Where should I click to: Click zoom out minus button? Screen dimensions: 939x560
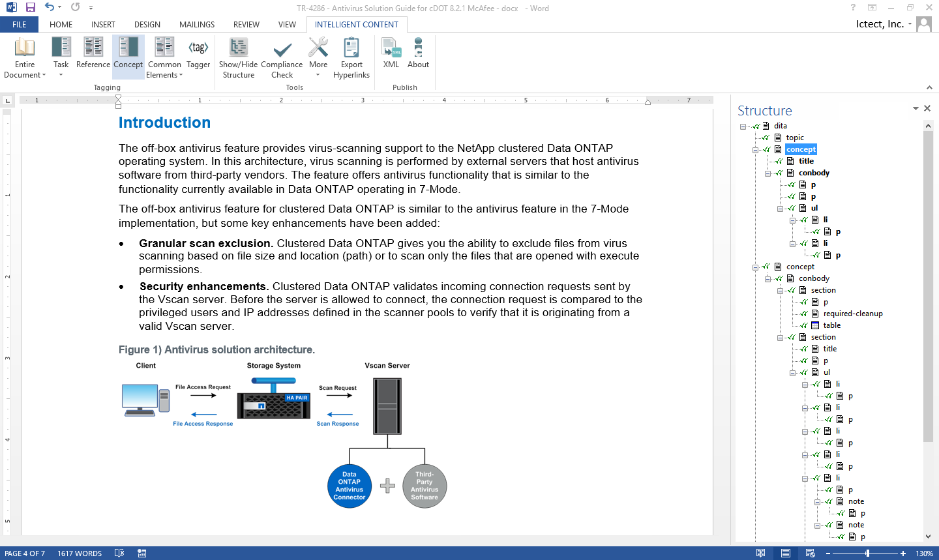(828, 553)
